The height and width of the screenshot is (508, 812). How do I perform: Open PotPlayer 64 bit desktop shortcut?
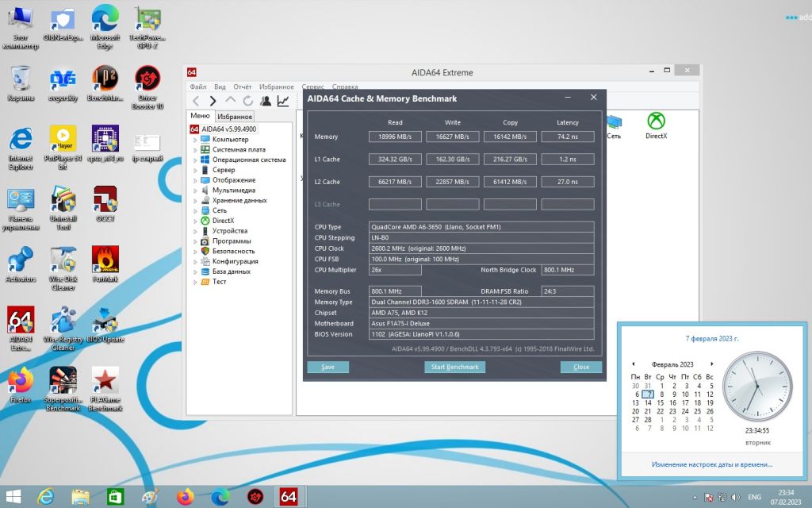point(63,148)
